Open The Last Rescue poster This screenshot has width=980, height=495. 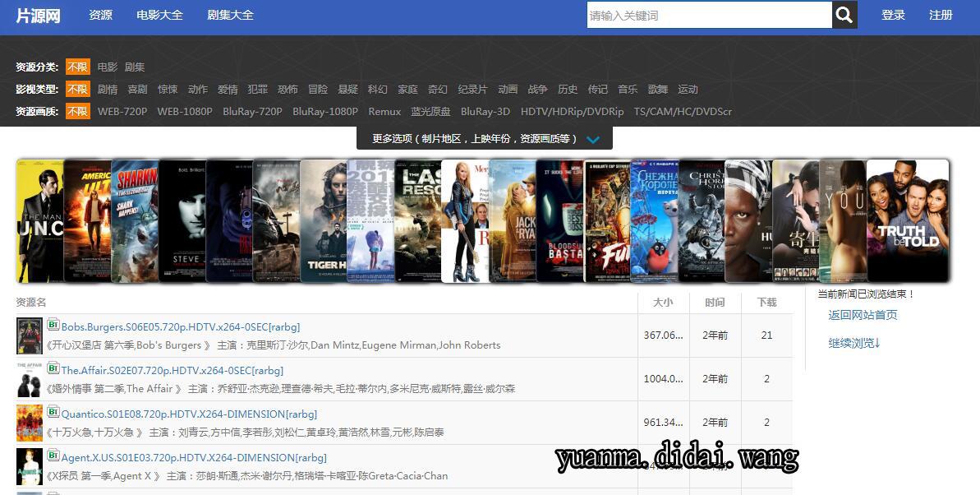(417, 221)
